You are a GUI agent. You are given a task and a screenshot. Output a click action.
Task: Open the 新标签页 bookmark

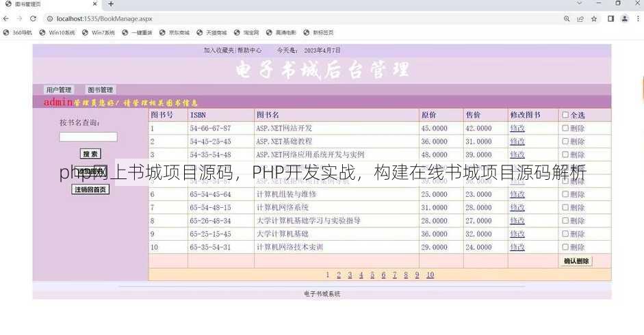[x=319, y=32]
